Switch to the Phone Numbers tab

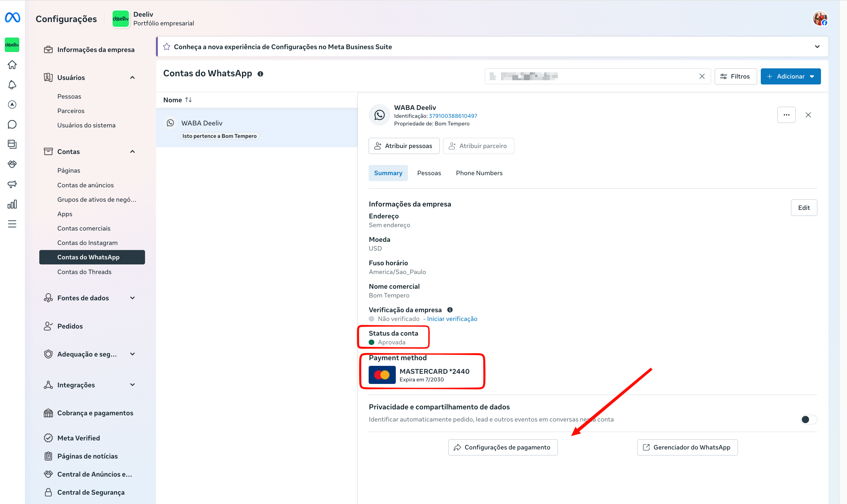click(x=479, y=173)
